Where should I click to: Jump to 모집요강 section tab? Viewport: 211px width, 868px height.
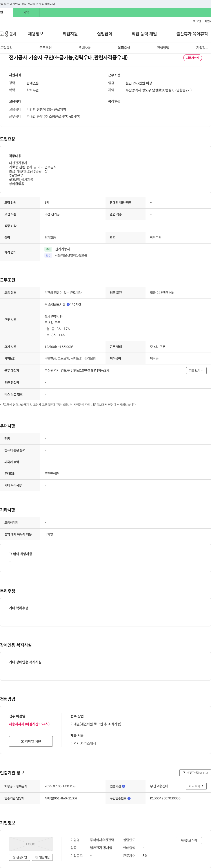[6, 48]
